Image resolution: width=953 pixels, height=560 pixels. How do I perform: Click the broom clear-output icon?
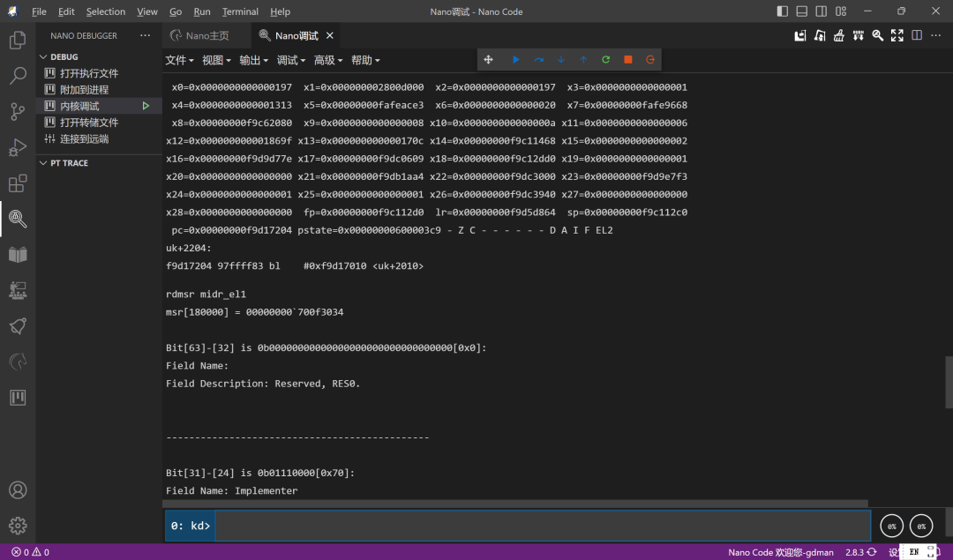click(839, 36)
